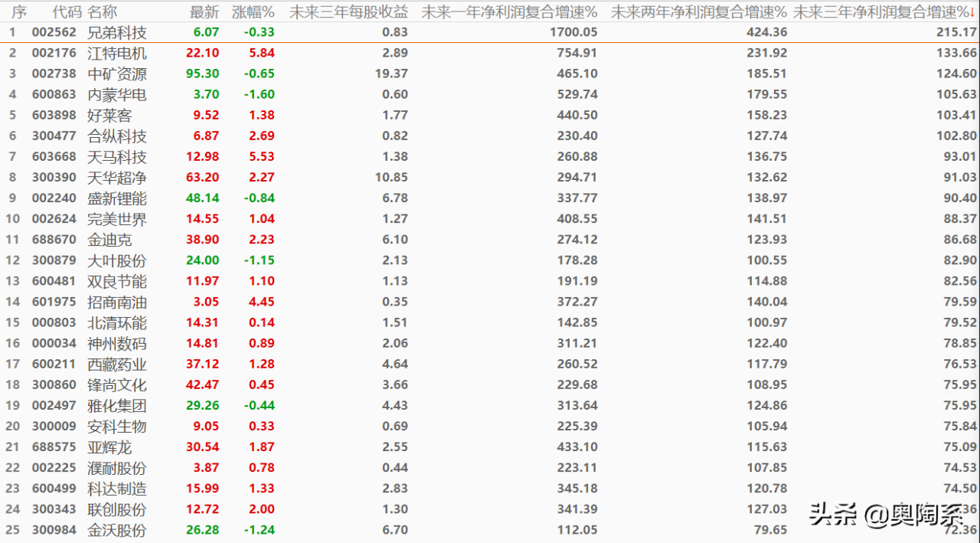Select 雅化集团 in the list
Screen dimensions: 980x543
[x=117, y=405]
